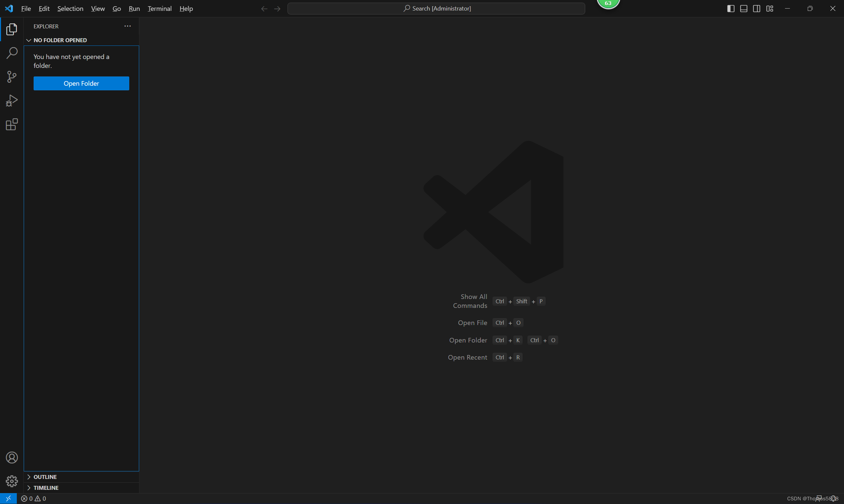Image resolution: width=844 pixels, height=504 pixels.
Task: Click the navigate back arrow
Action: [264, 9]
